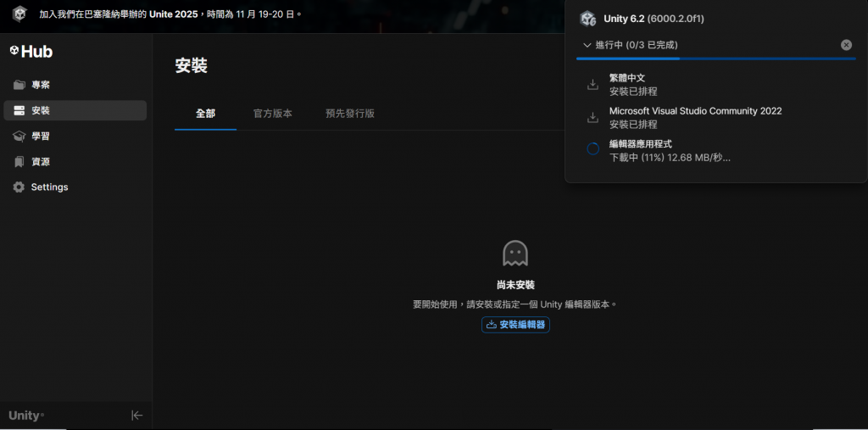
Task: Click the 編輯器應用程式 entry
Action: (641, 143)
